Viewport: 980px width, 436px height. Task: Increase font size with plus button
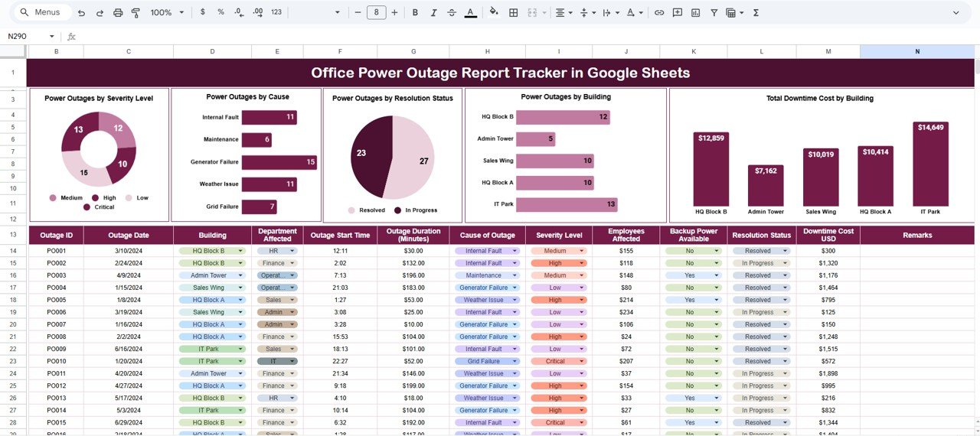394,13
